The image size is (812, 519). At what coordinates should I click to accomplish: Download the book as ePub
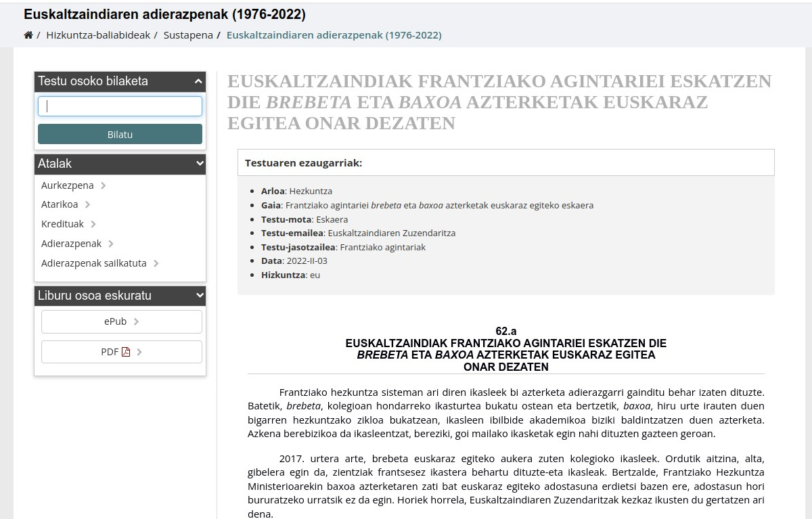point(122,321)
